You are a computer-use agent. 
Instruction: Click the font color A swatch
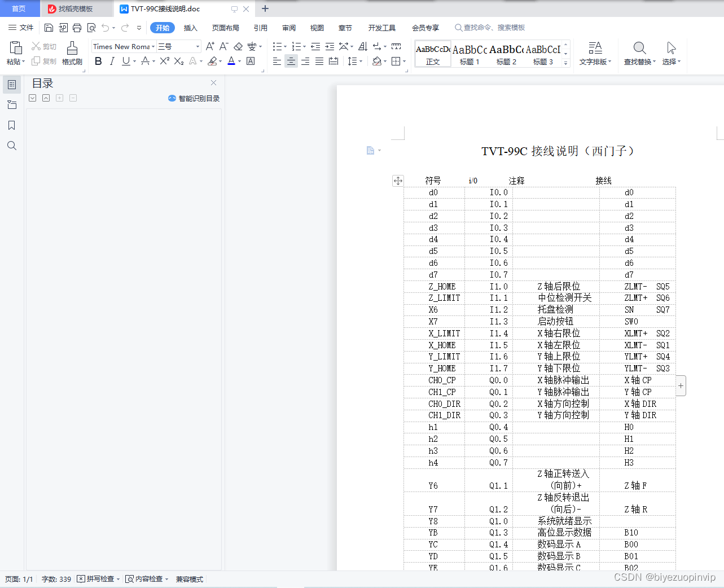(x=231, y=61)
